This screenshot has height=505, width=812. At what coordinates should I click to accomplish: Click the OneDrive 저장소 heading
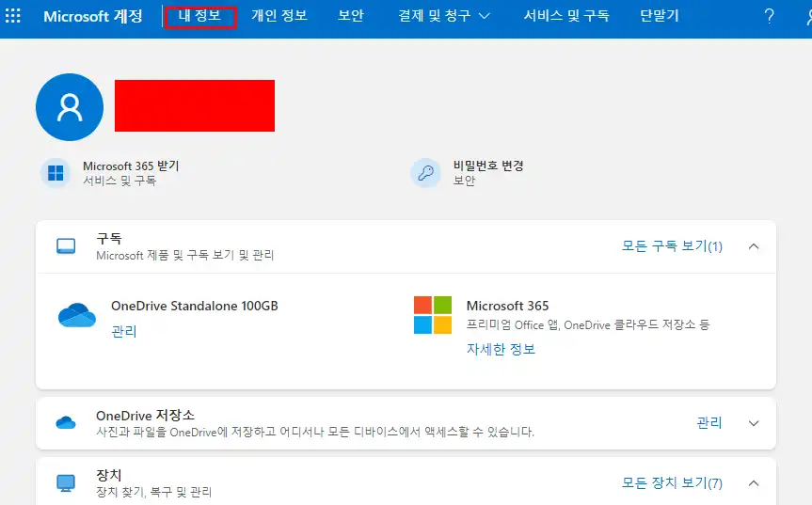pos(146,416)
